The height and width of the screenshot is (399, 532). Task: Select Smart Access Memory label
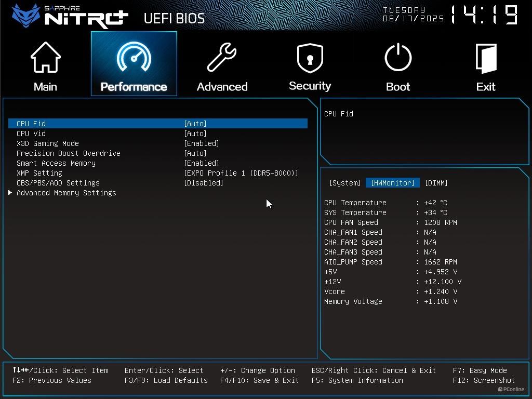click(56, 163)
